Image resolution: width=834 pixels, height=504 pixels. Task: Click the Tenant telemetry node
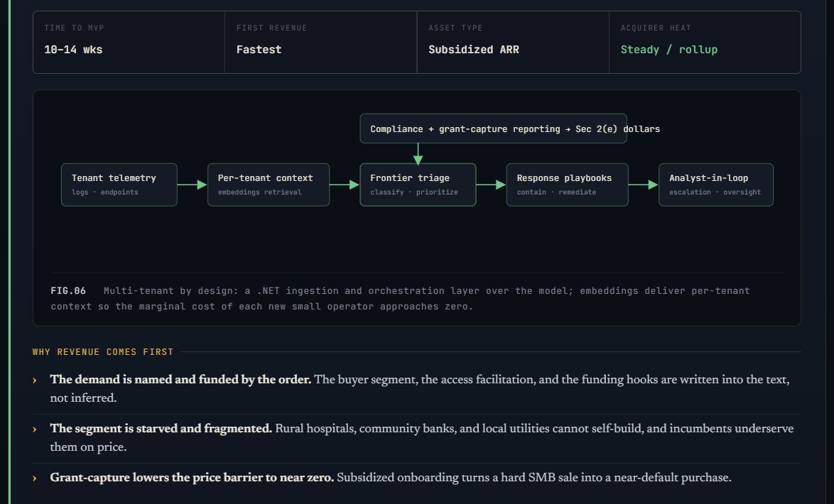click(x=119, y=185)
